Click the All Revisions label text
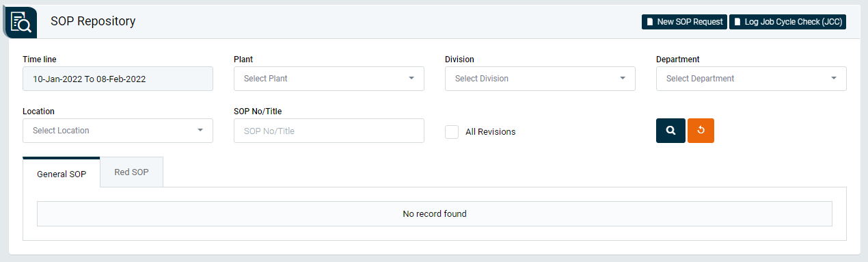Screen dimensions: 868x262 [x=490, y=131]
